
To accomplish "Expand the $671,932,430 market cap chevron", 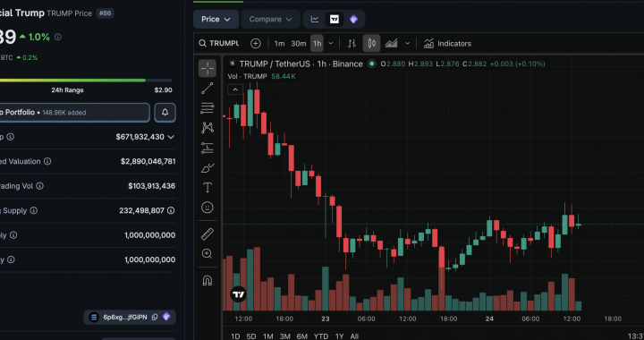I will click(x=171, y=137).
